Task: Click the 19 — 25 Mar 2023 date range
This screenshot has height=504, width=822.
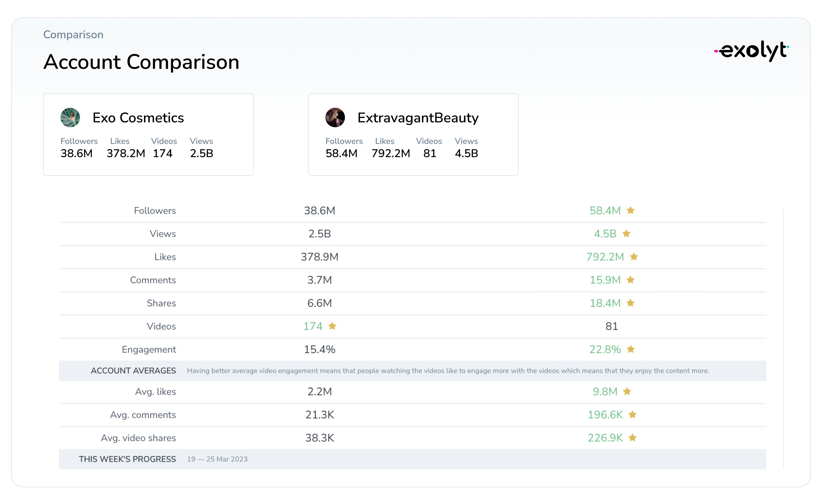Action: coord(217,459)
